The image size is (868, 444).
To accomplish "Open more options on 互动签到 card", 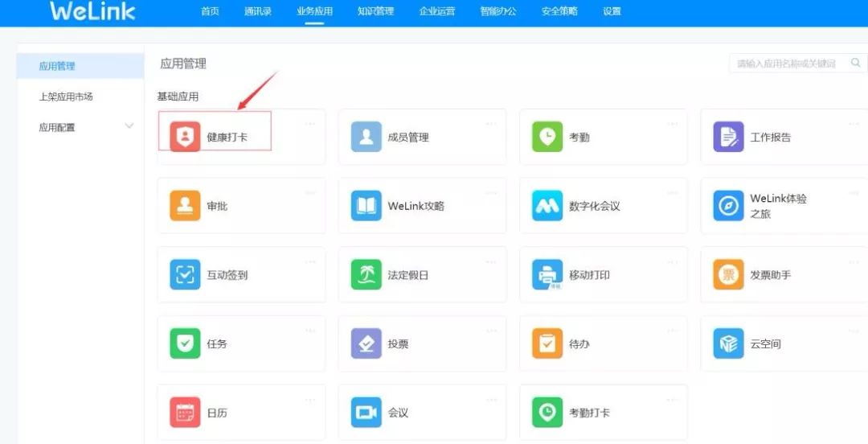I will pos(310,261).
